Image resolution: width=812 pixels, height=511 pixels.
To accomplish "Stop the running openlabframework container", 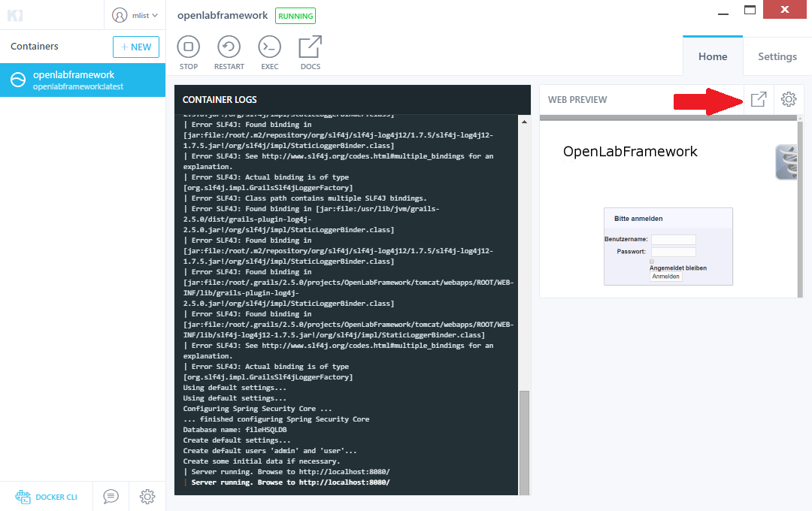I will coord(189,47).
